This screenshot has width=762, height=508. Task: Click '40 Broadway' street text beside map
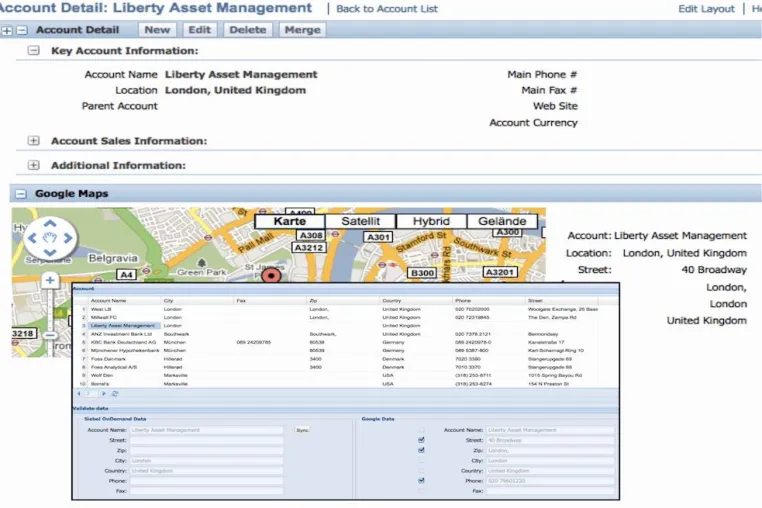pyautogui.click(x=714, y=270)
